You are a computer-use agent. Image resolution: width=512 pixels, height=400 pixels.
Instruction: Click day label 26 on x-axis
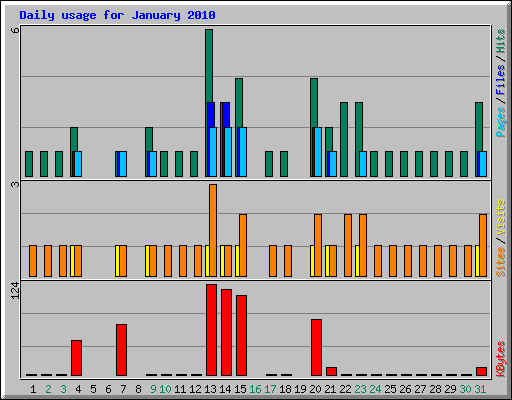(405, 389)
